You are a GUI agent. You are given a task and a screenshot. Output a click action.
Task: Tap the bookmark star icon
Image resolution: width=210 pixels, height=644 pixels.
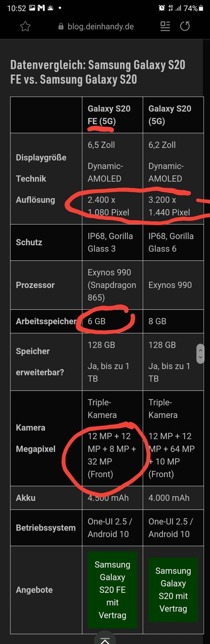25,26
